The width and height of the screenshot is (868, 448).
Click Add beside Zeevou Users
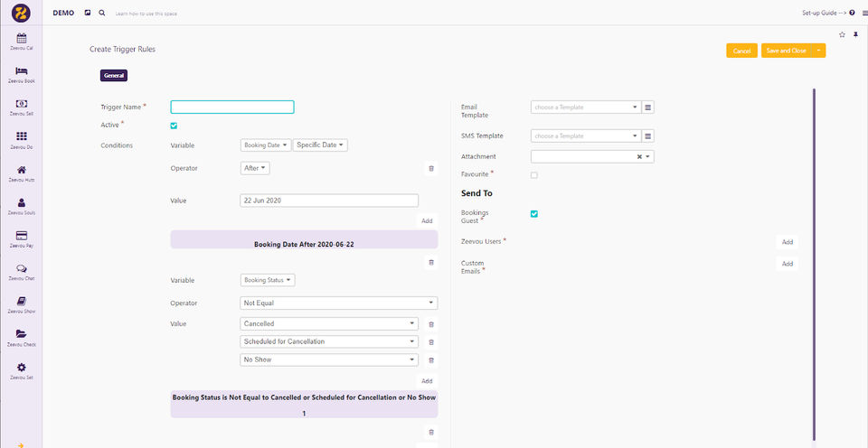click(x=788, y=242)
